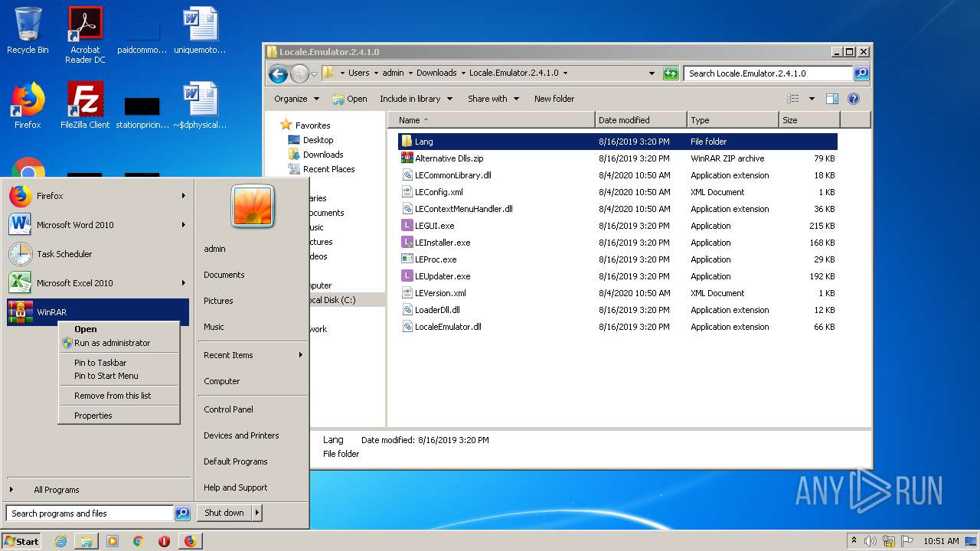Expand Firefox jump list arrow in Start menu
Image resolution: width=980 pixels, height=551 pixels.
click(x=184, y=196)
